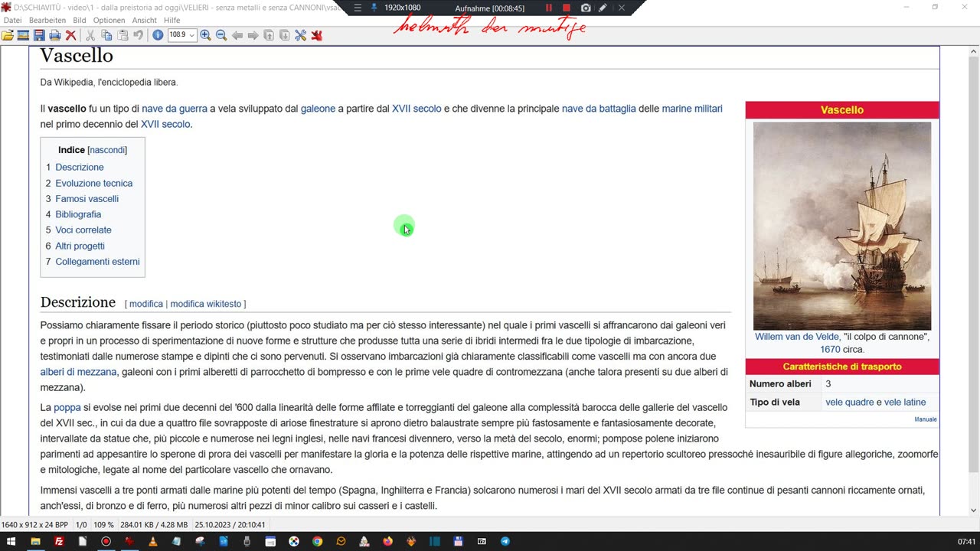Click the 'poppa' link
The width and height of the screenshot is (980, 551).
click(67, 407)
